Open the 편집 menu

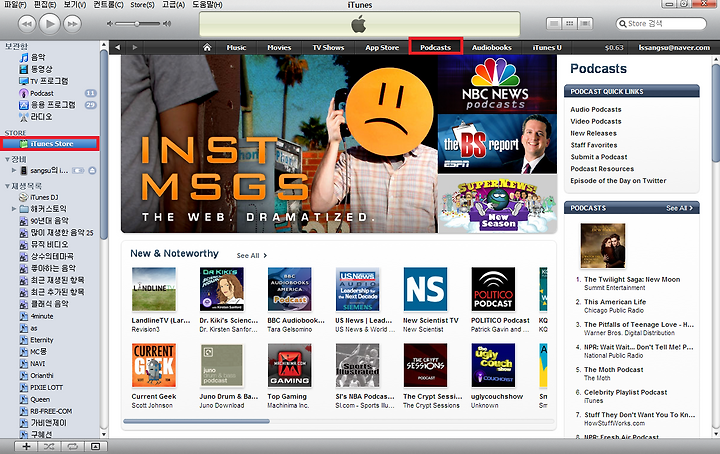click(45, 5)
